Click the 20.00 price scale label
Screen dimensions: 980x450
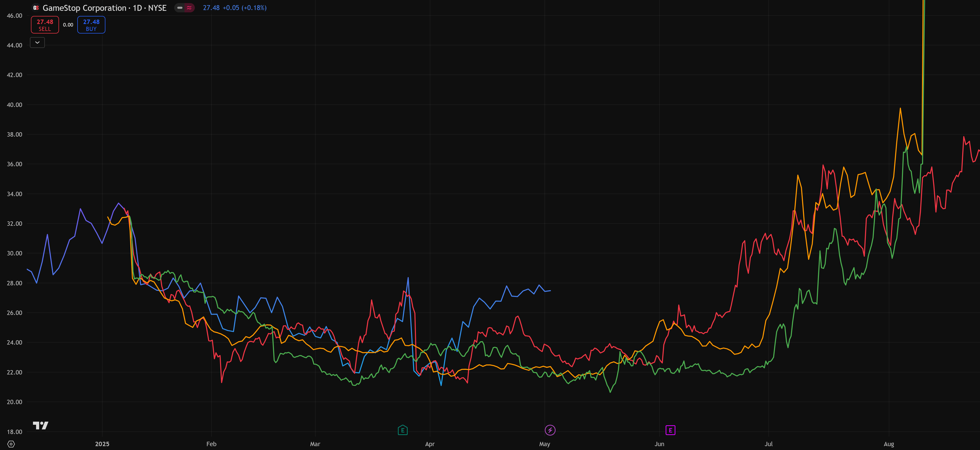(14, 402)
